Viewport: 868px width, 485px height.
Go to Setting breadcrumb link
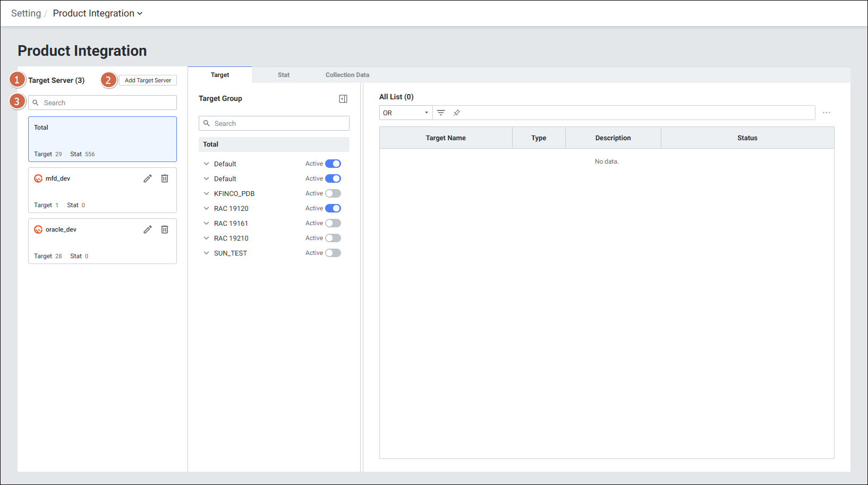pos(26,13)
